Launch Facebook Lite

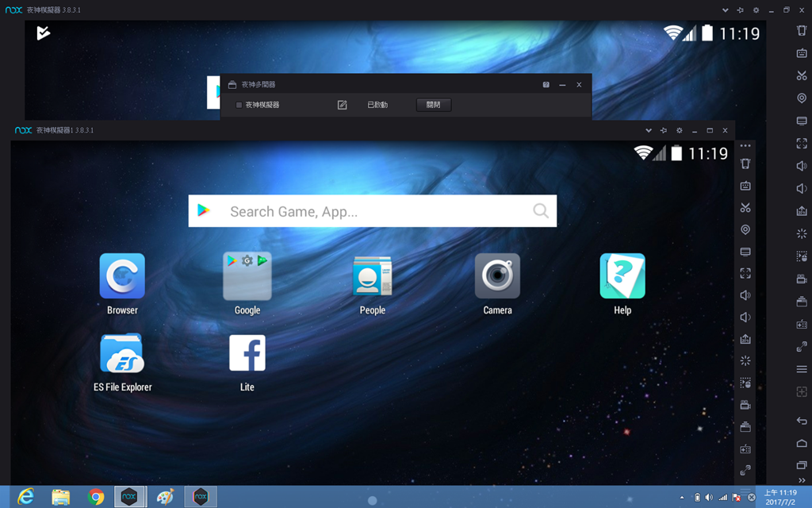click(x=247, y=353)
